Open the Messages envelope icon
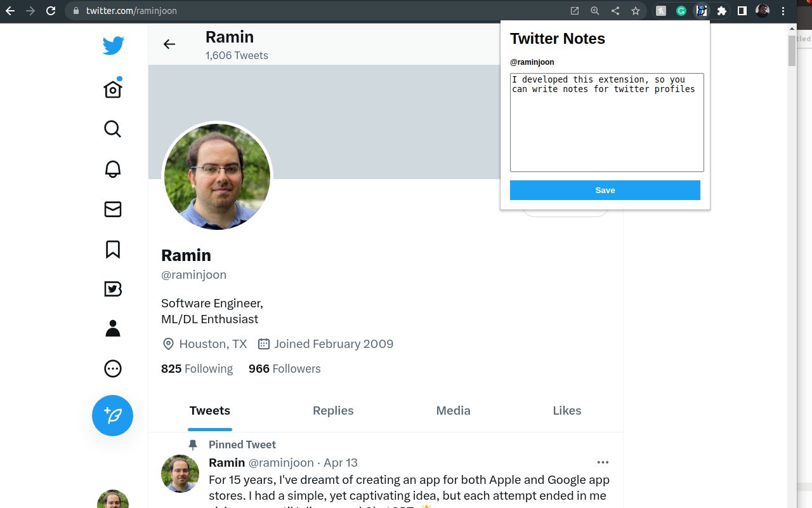812x508 pixels. (112, 209)
